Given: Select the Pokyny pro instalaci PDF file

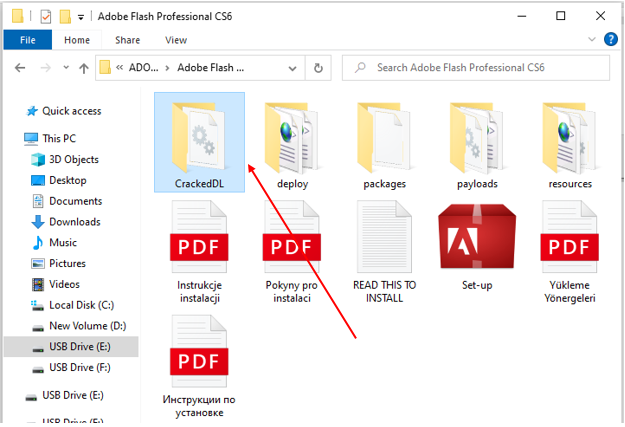Looking at the screenshot, I should (x=292, y=252).
